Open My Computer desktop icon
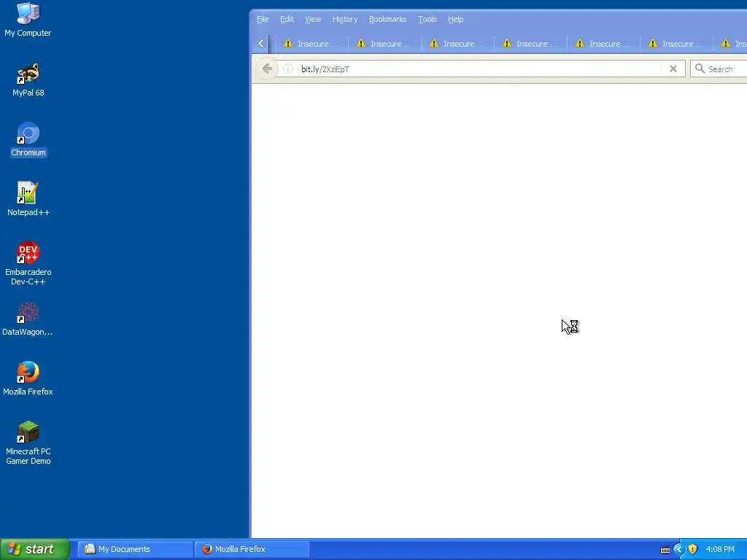The image size is (747, 560). tap(28, 20)
